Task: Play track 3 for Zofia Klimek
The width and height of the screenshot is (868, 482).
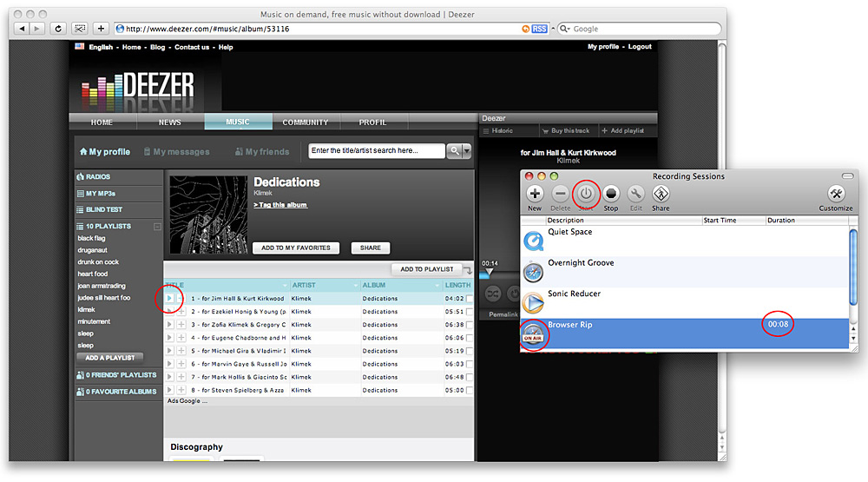Action: coord(169,325)
